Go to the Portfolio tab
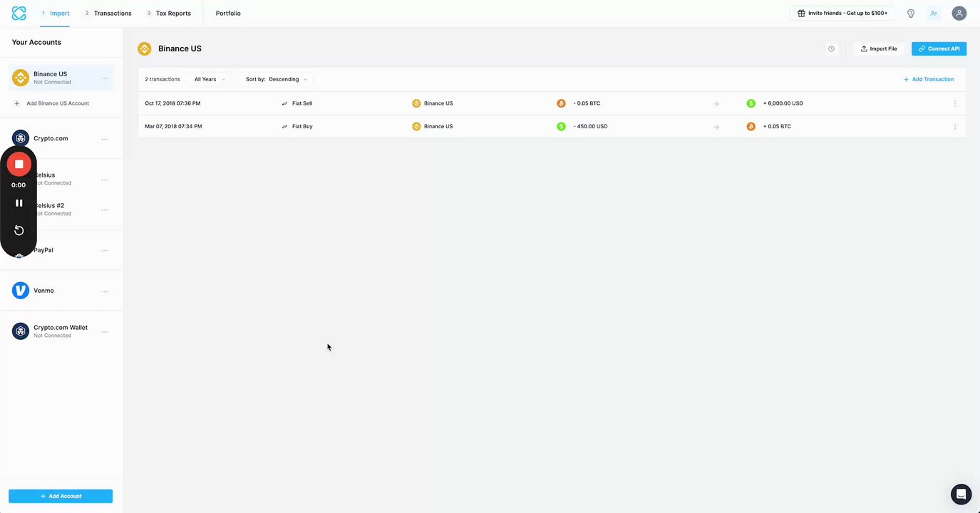This screenshot has height=513, width=980. pyautogui.click(x=228, y=13)
